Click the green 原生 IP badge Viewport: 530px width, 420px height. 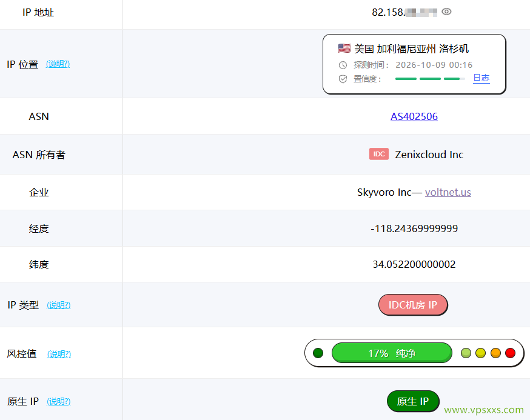click(413, 401)
